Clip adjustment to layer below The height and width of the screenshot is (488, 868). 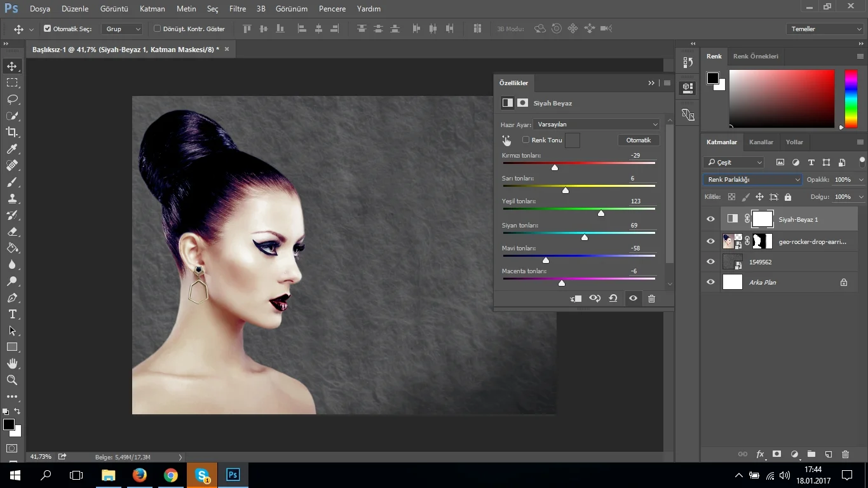coord(576,299)
